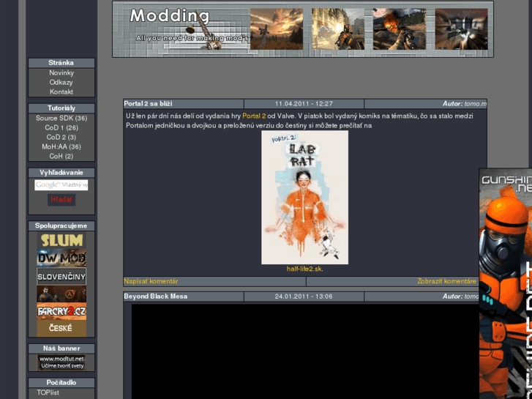
Task: Open the Kontakt sidebar link
Action: [x=61, y=92]
